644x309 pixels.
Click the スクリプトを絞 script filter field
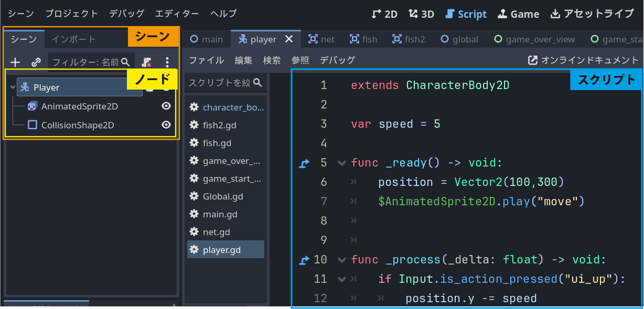(x=226, y=83)
